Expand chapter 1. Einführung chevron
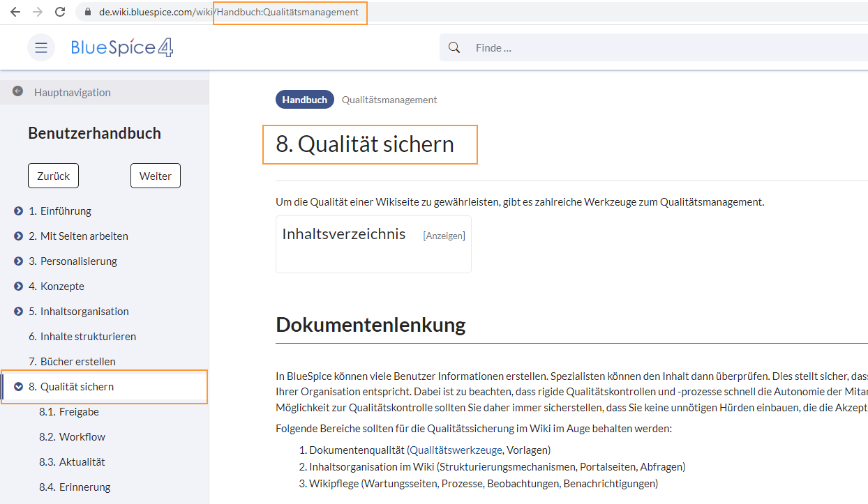The width and height of the screenshot is (868, 504). 19,211
